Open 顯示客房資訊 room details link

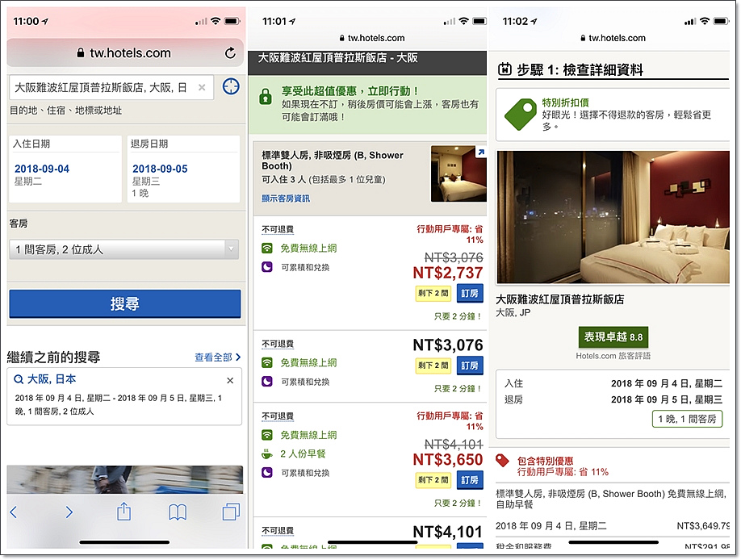tap(286, 199)
